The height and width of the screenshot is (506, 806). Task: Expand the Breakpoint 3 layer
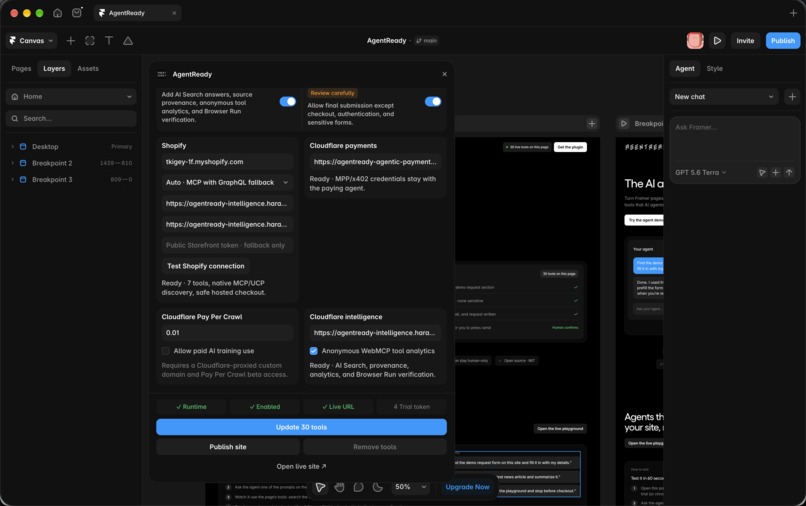click(x=12, y=179)
